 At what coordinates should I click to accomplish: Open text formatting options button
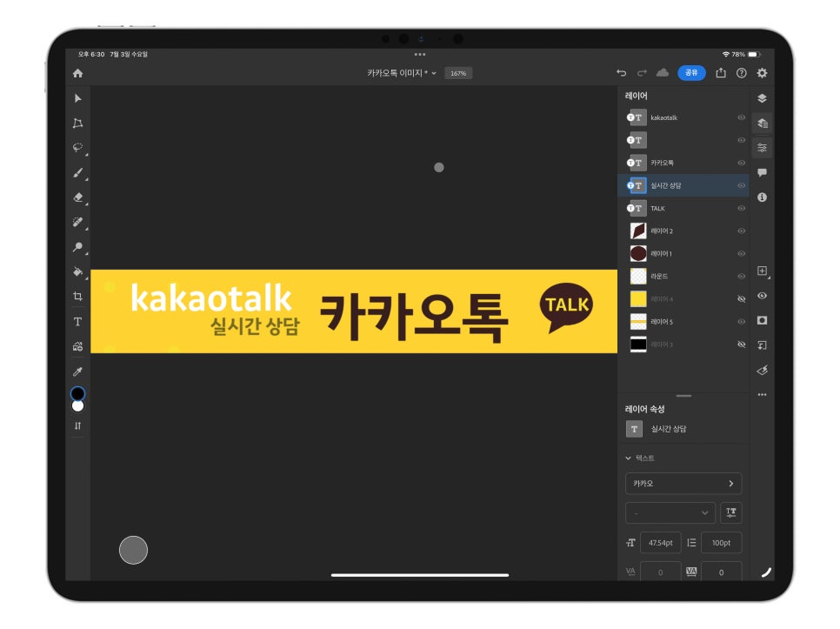pyautogui.click(x=730, y=512)
